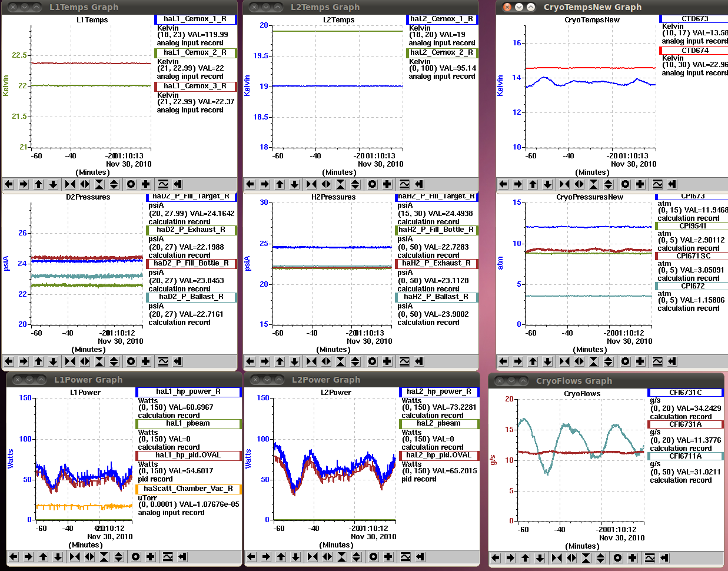Select haL1_Cernox_1_R legend entry
The height and width of the screenshot is (571, 728).
(195, 19)
